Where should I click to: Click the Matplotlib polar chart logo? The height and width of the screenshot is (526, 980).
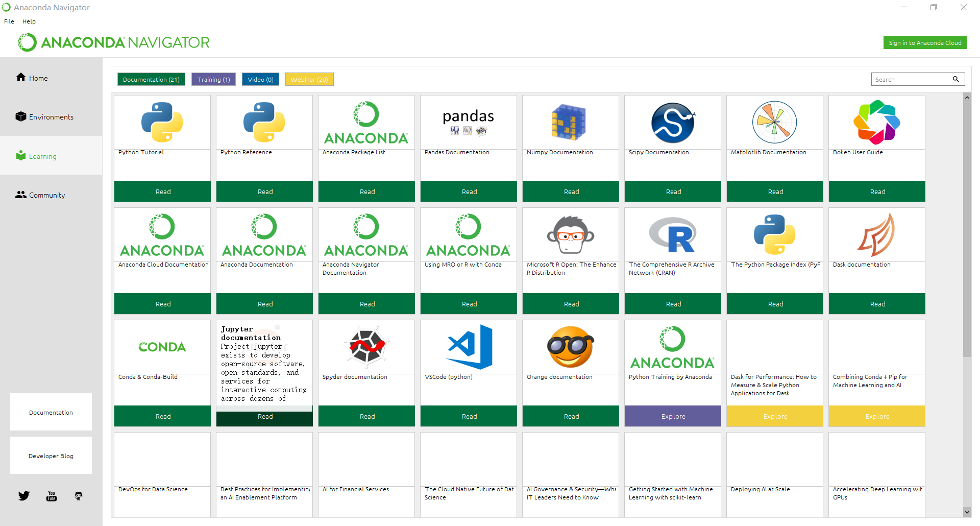pyautogui.click(x=775, y=123)
